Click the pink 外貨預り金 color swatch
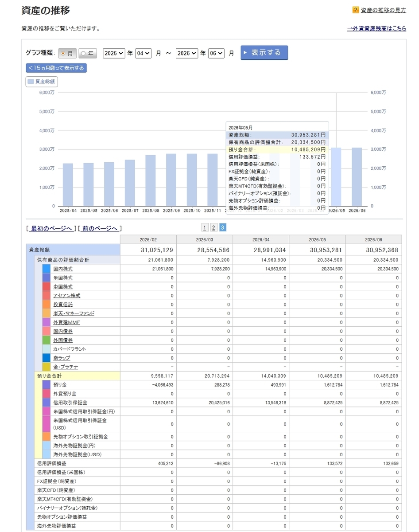Image resolution: width=419 pixels, height=532 pixels. 47,393
